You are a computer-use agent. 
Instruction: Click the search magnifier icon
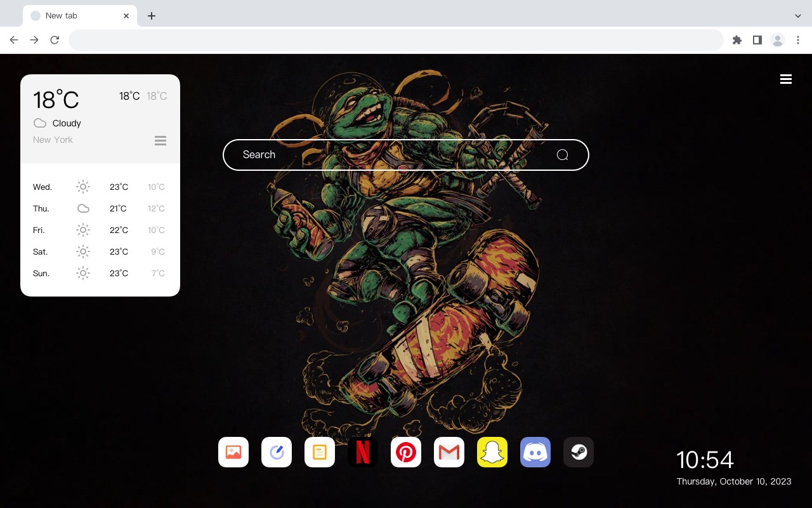pos(562,155)
